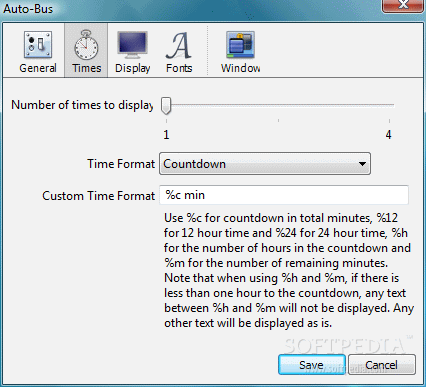The width and height of the screenshot is (426, 387).
Task: Click the slider's middle tick mark
Action: [x=278, y=120]
